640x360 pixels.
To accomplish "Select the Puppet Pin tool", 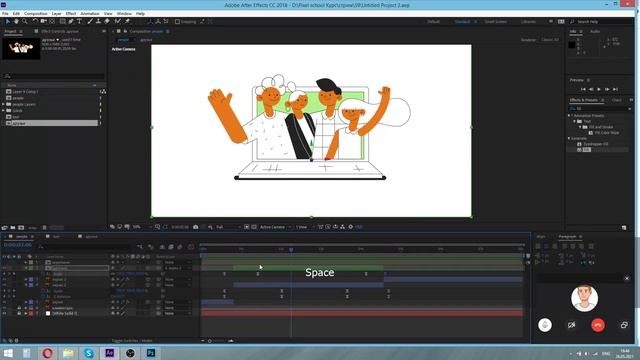I will [x=127, y=21].
